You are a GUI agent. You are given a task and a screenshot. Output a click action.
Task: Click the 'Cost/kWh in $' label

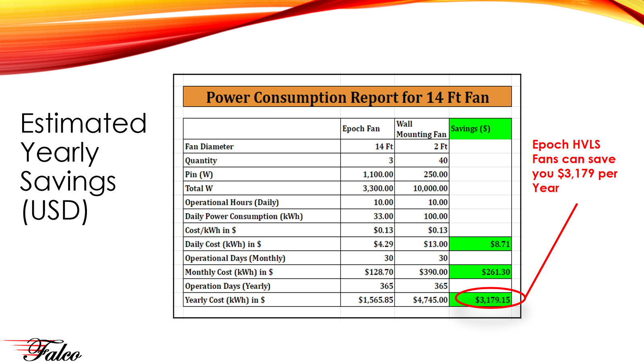pyautogui.click(x=211, y=230)
